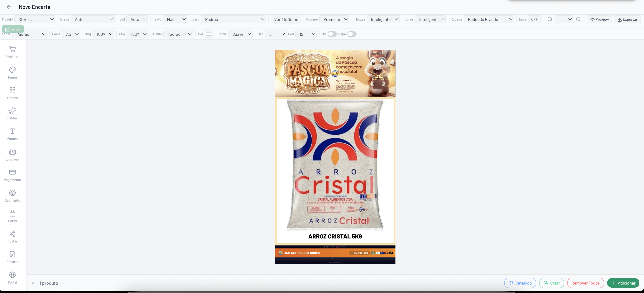Go back using the arrow icon
The width and height of the screenshot is (644, 293).
pos(9,7)
